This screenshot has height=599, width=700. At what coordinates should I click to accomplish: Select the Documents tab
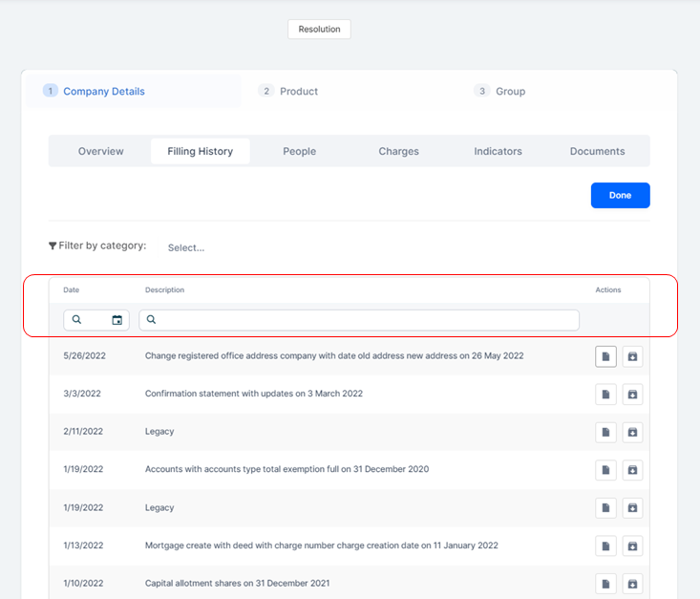(597, 151)
